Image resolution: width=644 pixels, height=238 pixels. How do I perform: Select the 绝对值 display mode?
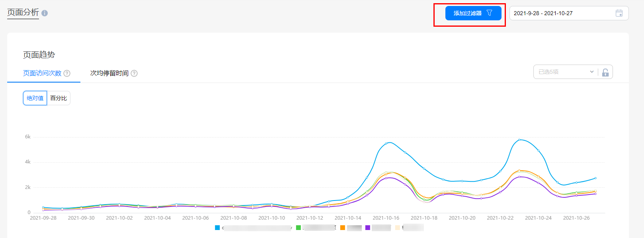35,98
